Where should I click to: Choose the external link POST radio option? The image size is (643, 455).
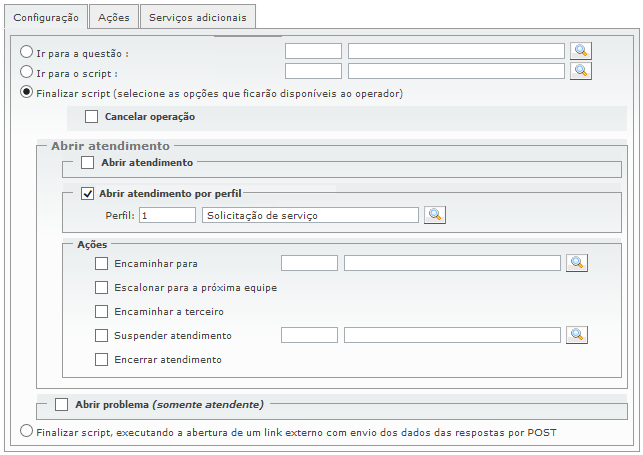[x=27, y=432]
